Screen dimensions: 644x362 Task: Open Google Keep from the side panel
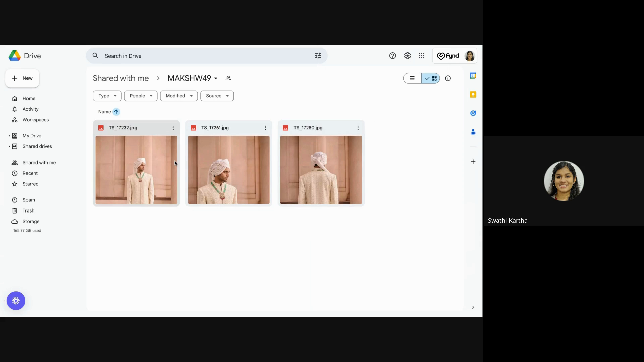pos(473,94)
